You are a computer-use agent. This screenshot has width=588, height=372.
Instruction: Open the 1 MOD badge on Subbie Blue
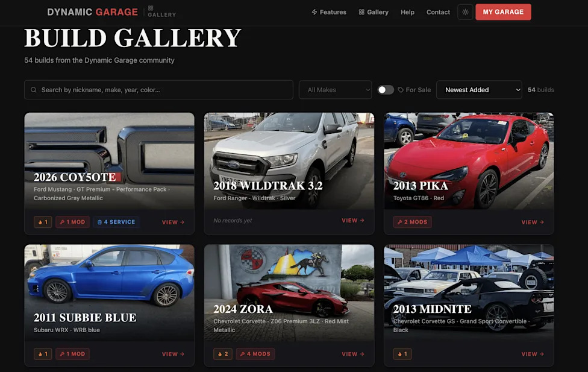pos(72,353)
